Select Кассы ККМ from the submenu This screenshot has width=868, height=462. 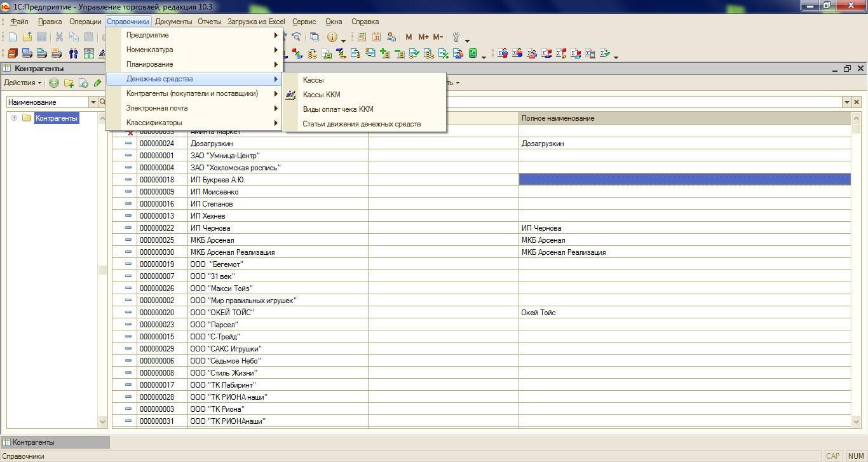pyautogui.click(x=322, y=95)
